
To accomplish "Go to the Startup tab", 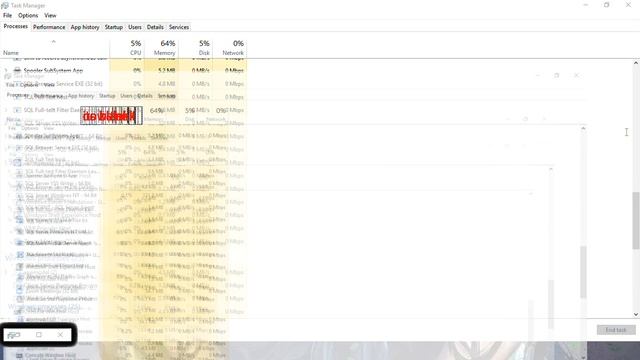I will coord(113,27).
